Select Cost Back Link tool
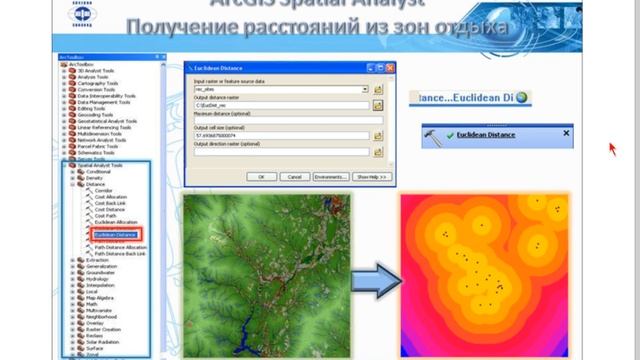The height and width of the screenshot is (360, 640). coord(110,203)
